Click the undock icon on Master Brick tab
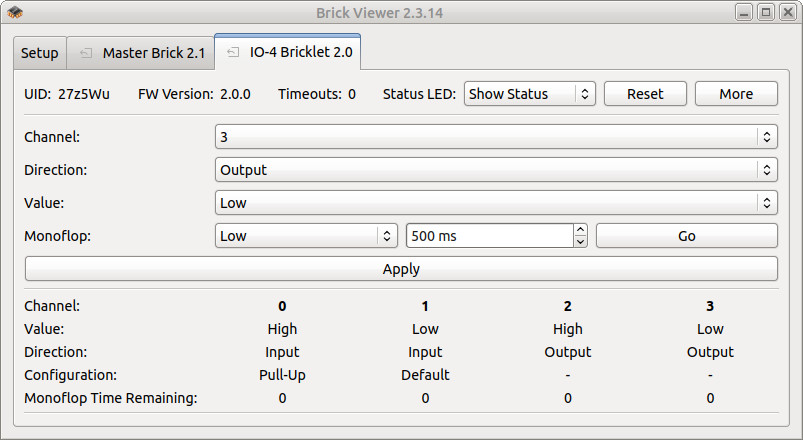803x440 pixels. pyautogui.click(x=85, y=53)
